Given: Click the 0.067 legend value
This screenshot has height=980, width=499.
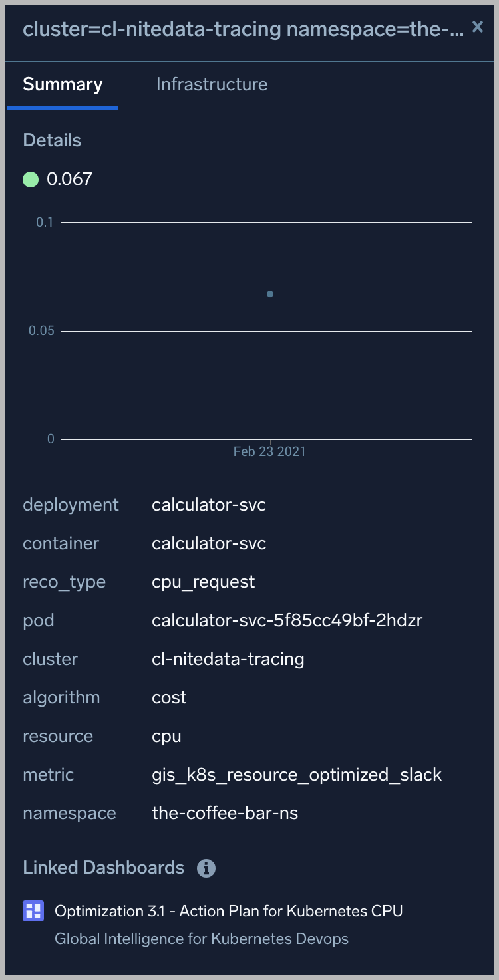Looking at the screenshot, I should coord(69,179).
